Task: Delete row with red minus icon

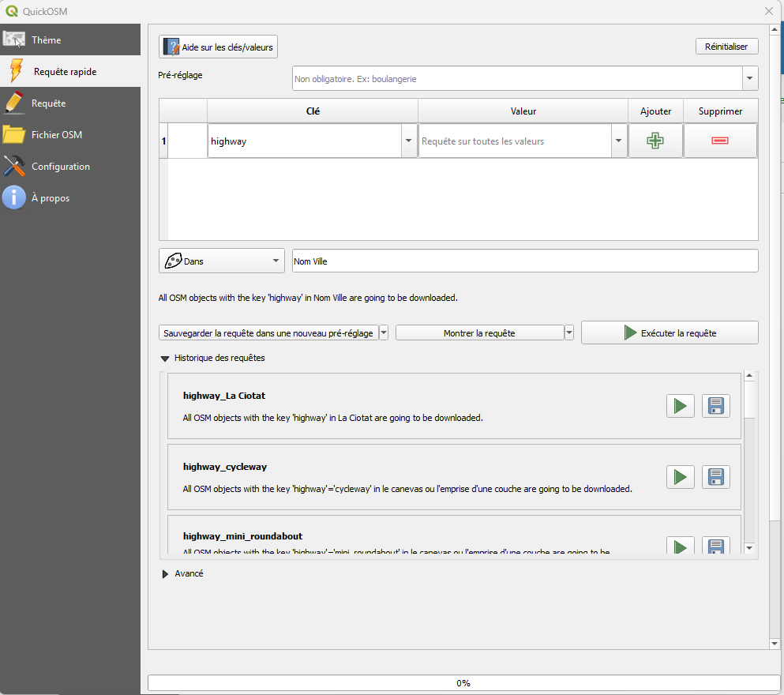Action: (x=719, y=141)
